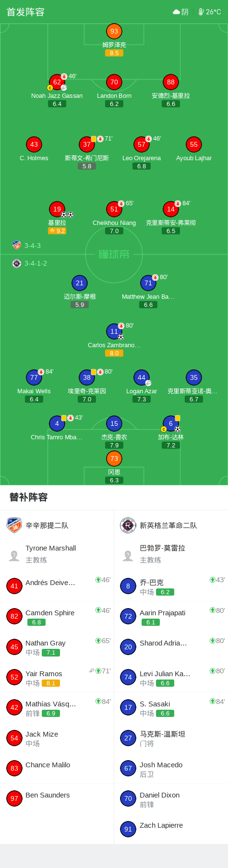Open coach Tyrone Marshall profile

(x=57, y=554)
